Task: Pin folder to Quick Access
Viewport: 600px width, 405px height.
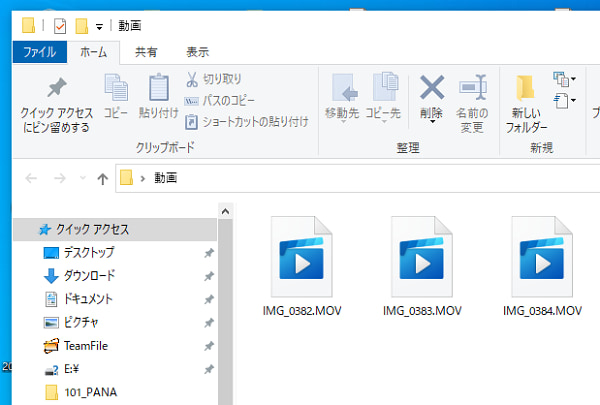Action: point(57,104)
